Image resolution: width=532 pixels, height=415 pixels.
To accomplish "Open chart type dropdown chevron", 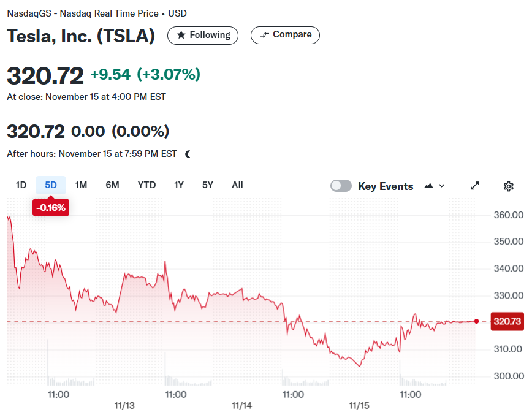I will pos(442,186).
